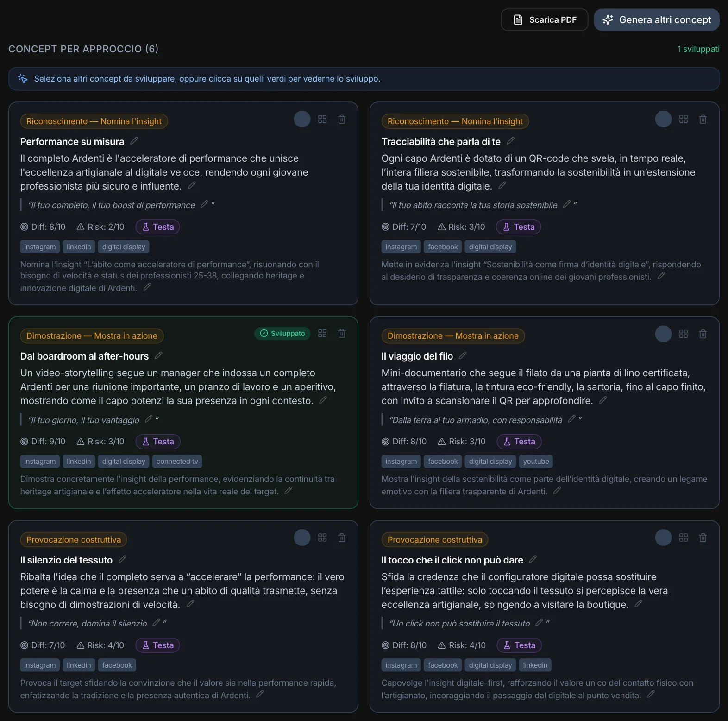Screen dimensions: 728x721
Task: Edit the title 'Performance su misura'
Action: coord(134,141)
